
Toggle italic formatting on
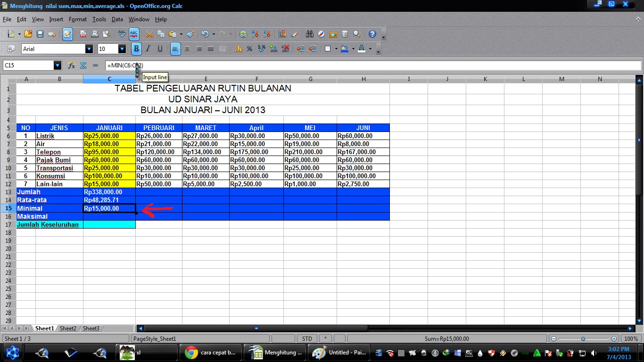pos(147,49)
